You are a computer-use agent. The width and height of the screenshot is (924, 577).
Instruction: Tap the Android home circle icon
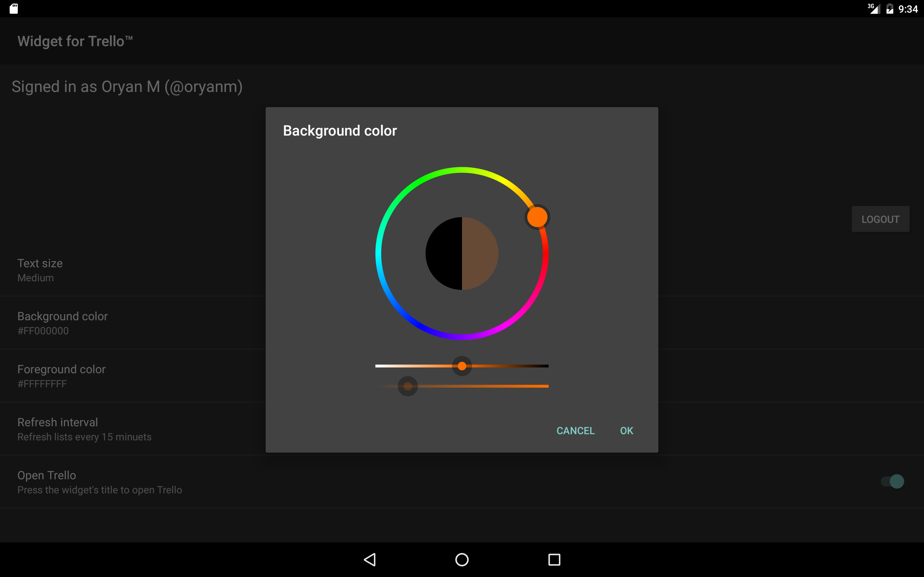[x=462, y=559]
